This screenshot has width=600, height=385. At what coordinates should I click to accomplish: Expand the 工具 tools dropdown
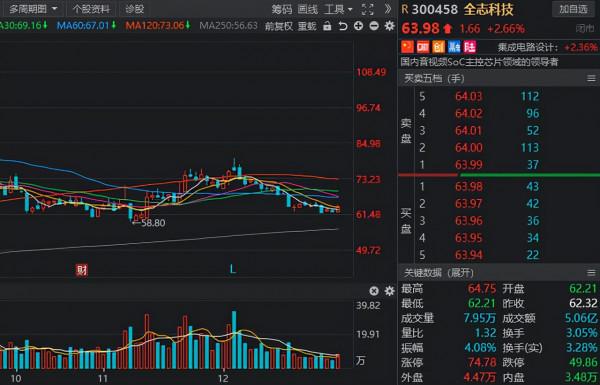coord(338,9)
